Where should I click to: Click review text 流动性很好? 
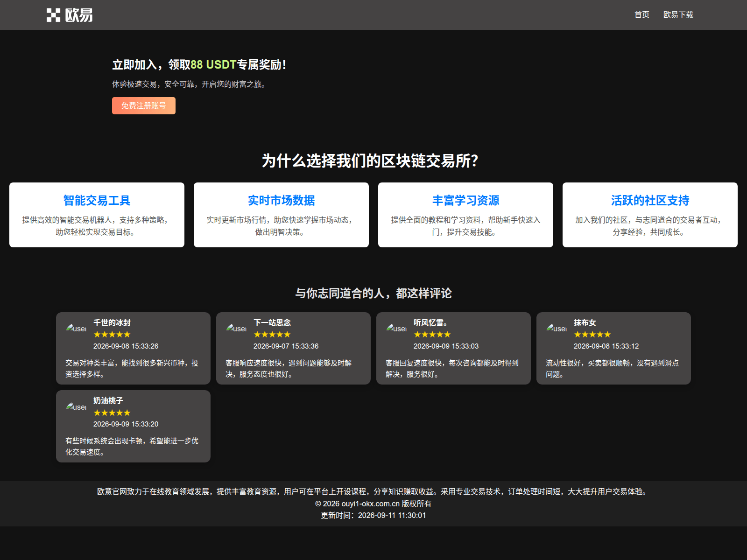point(612,368)
